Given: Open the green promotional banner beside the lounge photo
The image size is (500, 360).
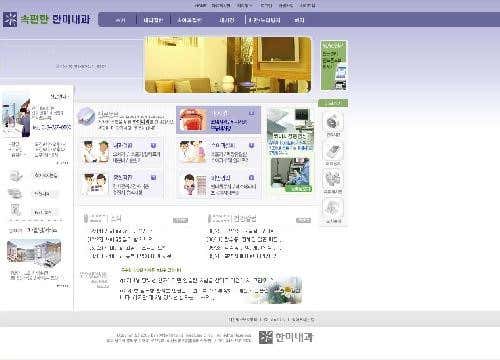Looking at the screenshot, I should coord(334,65).
